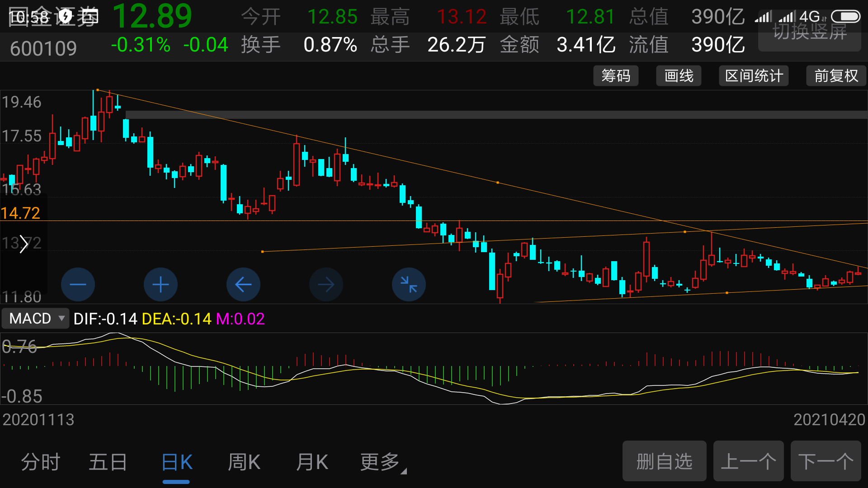The height and width of the screenshot is (488, 868).
Task: Tap current price 12.89
Action: pyautogui.click(x=152, y=16)
